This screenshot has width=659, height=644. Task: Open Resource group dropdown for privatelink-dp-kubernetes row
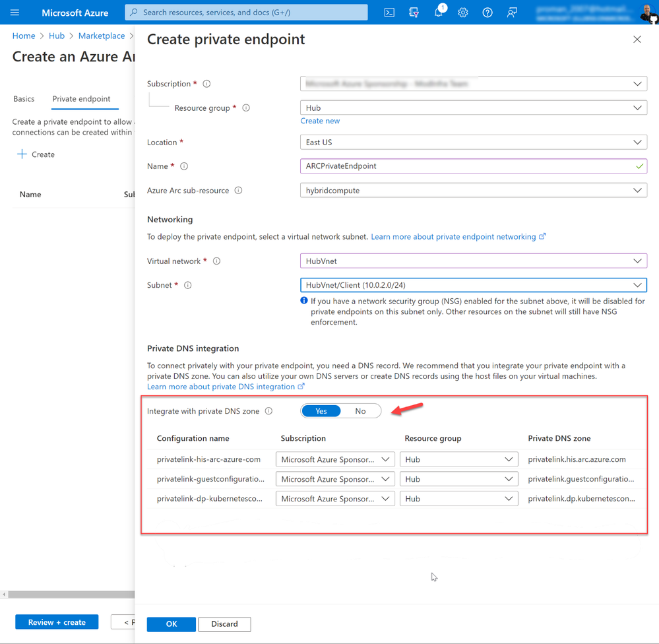(x=459, y=499)
